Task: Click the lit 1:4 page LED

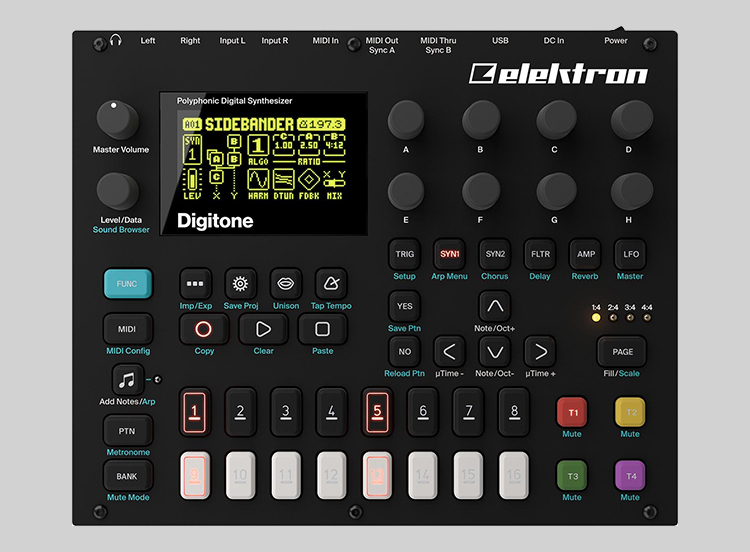Action: pos(596,318)
